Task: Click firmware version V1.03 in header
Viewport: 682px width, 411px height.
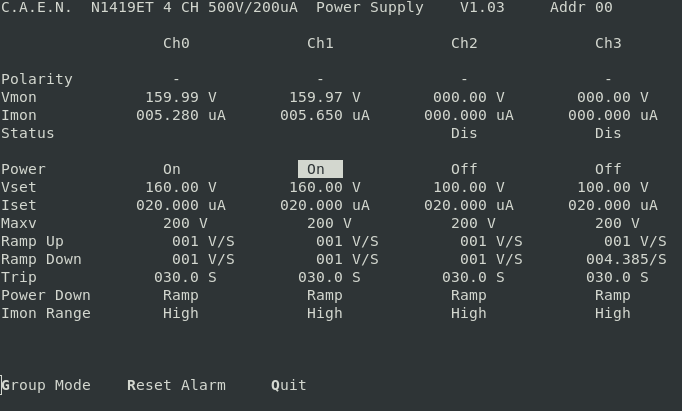Action: click(x=482, y=7)
